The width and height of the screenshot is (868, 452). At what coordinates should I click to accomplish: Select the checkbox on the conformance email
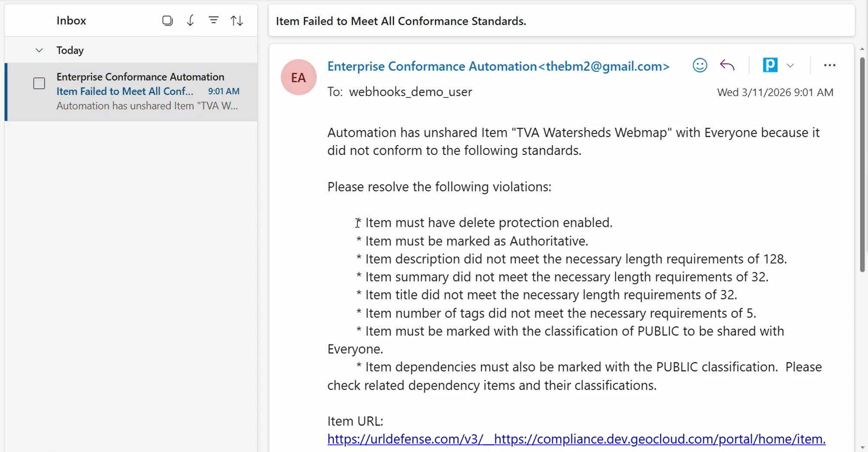click(x=39, y=83)
